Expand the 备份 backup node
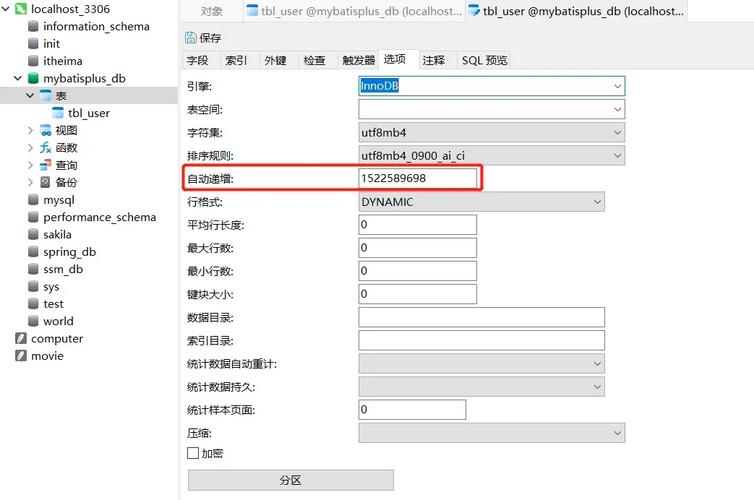754x500 pixels. (x=30, y=182)
